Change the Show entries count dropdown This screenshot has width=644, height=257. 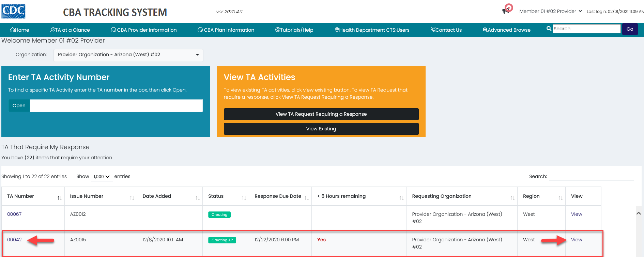point(102,177)
